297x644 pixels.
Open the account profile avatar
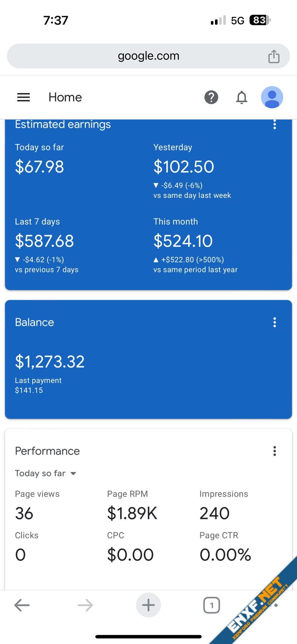(x=272, y=97)
